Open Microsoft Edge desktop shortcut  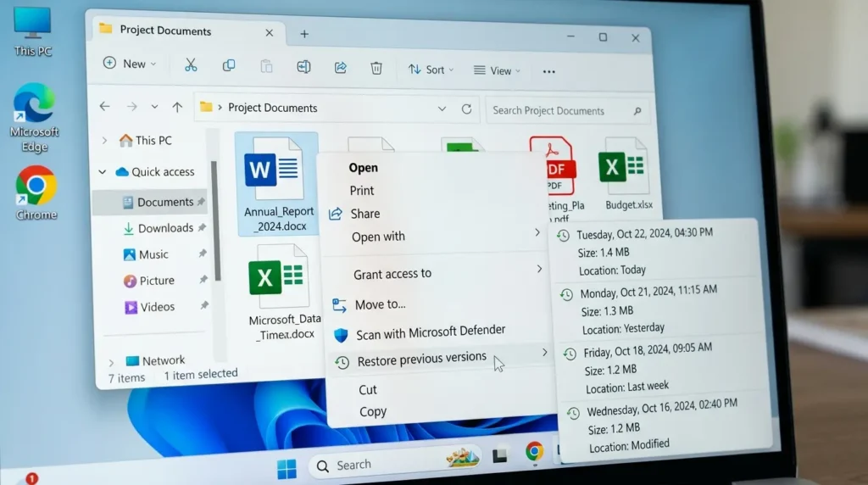point(34,117)
